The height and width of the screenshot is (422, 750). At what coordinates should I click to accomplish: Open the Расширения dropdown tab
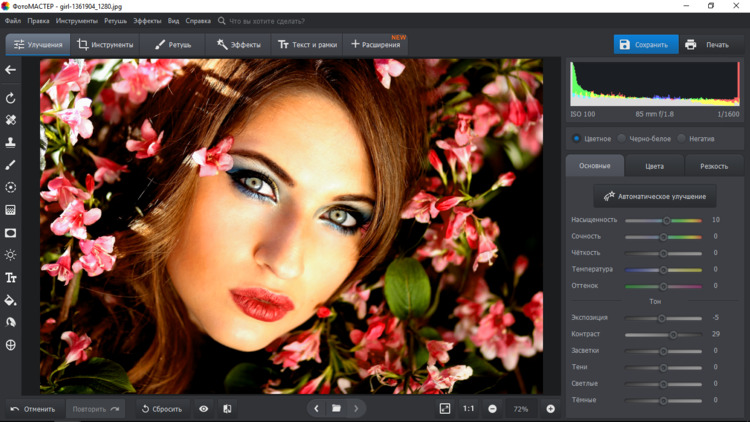point(376,45)
